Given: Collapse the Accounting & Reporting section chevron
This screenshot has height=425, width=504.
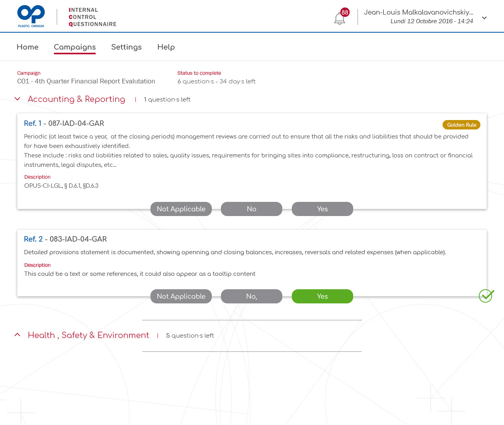Looking at the screenshot, I should tap(17, 99).
